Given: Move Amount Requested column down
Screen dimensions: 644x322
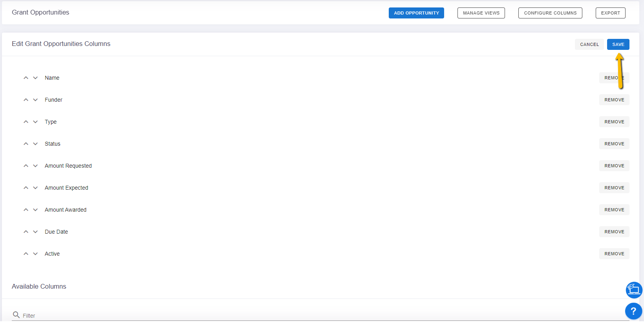Looking at the screenshot, I should point(35,166).
